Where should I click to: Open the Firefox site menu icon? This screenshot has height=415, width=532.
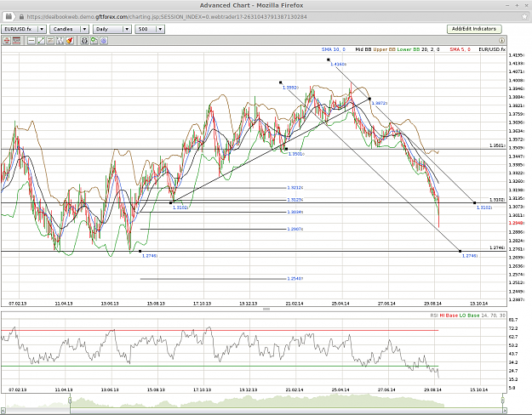[9, 16]
